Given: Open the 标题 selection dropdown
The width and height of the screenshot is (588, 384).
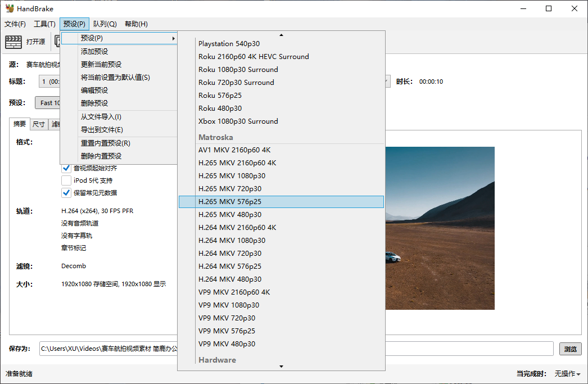Looking at the screenshot, I should point(49,82).
